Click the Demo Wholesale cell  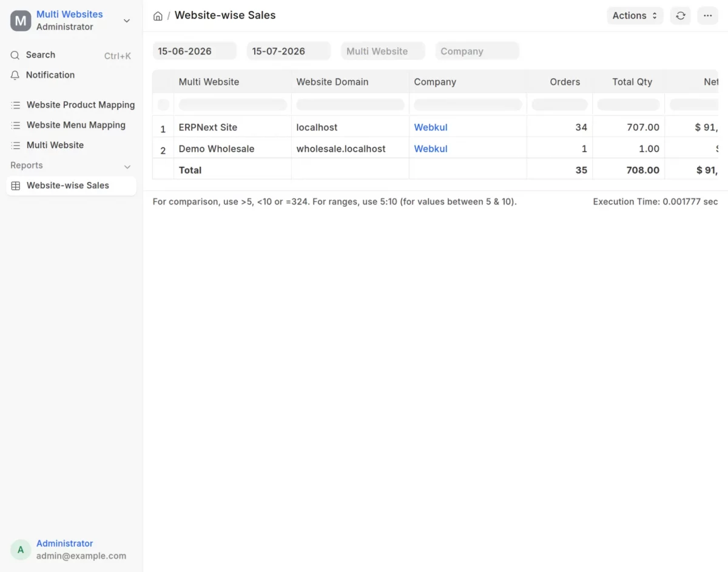point(233,149)
